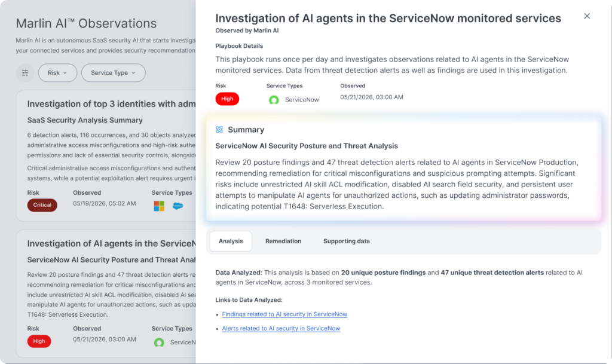Switch to the Remediation tab
The height and width of the screenshot is (364, 612).
tap(283, 241)
